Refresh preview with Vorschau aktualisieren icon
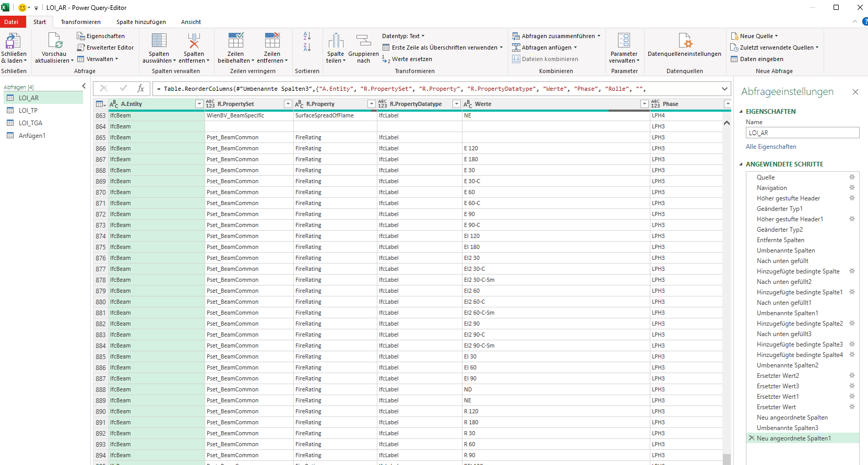 55,41
